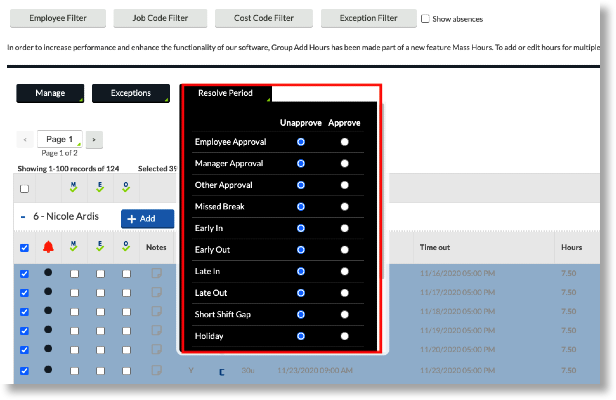Image resolution: width=616 pixels, height=400 pixels.
Task: Go to previous page arrow
Action: click(26, 140)
